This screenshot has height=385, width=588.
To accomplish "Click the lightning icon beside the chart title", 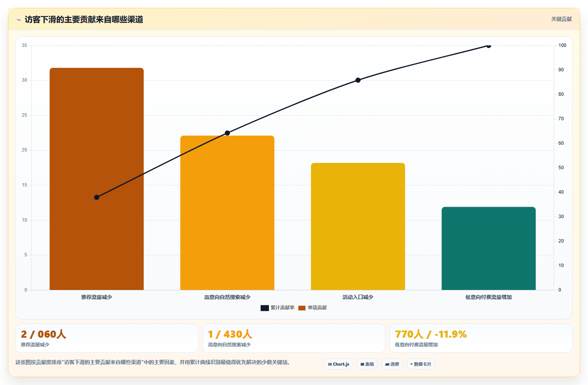I will coord(19,20).
